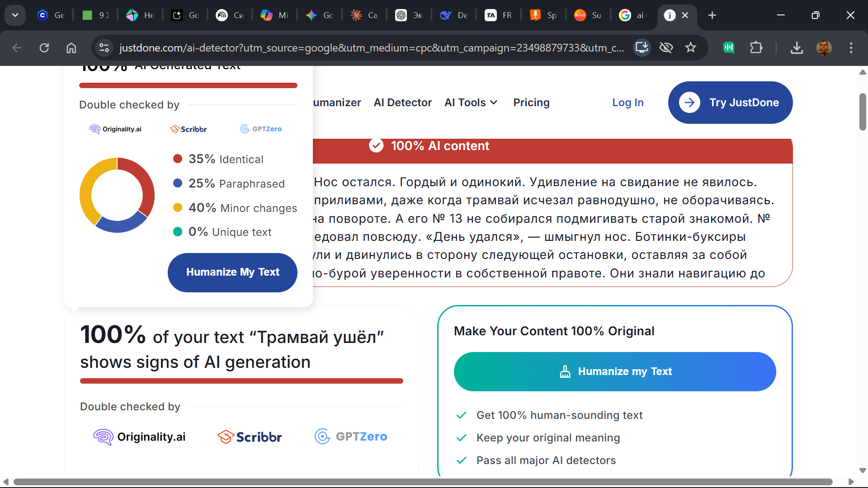Open the Chrome three-dot menu
868x488 pixels.
(851, 47)
